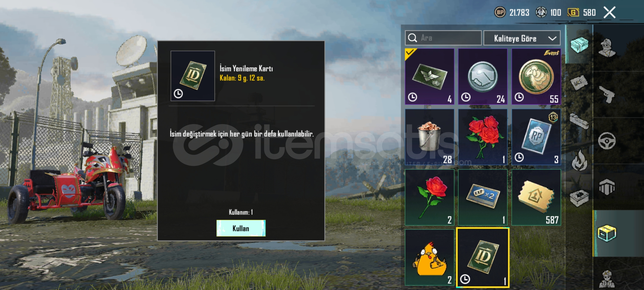Select the EXP x2 card item
Image resolution: width=644 pixels, height=290 pixels.
coord(483,197)
